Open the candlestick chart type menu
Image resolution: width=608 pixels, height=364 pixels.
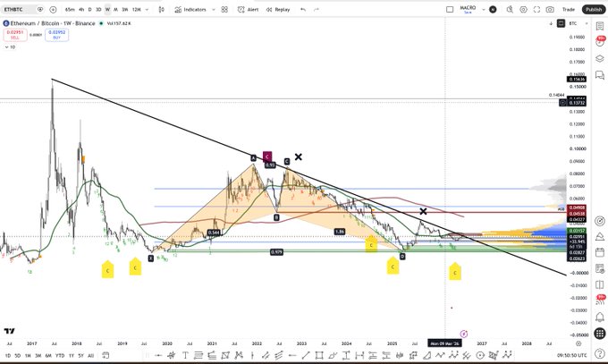[x=161, y=9]
